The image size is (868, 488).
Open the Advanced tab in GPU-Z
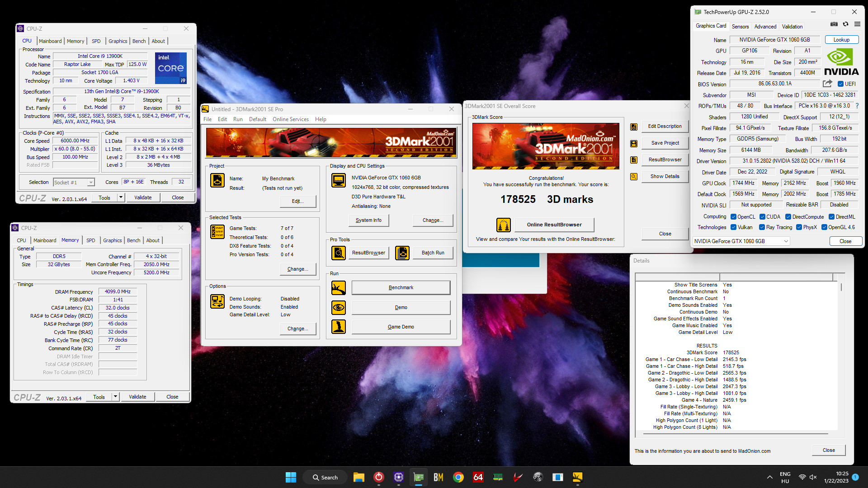click(x=765, y=27)
